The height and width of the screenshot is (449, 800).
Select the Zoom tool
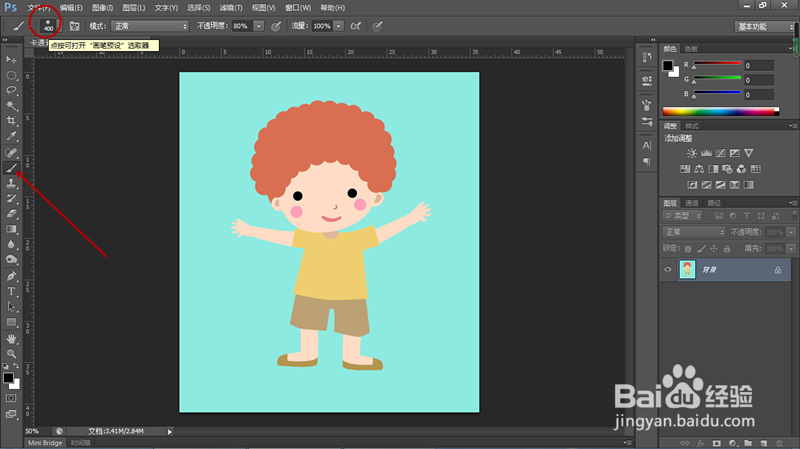[x=11, y=354]
